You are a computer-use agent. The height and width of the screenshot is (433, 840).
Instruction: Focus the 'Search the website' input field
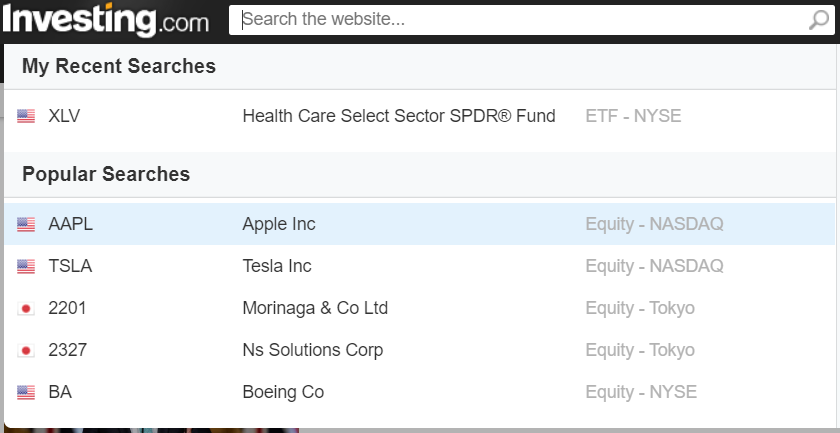[520, 20]
